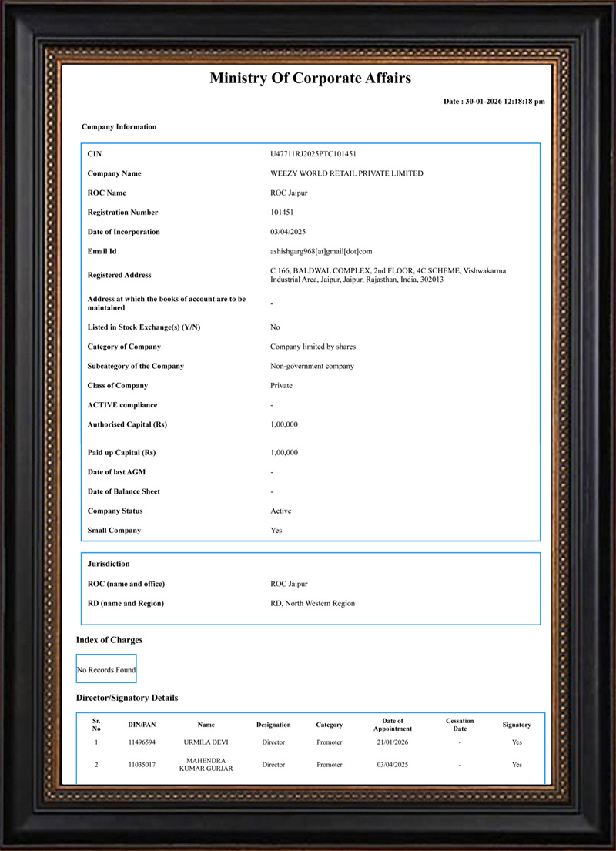Click the RD, North Western Region value
The image size is (616, 851).
pyautogui.click(x=313, y=603)
